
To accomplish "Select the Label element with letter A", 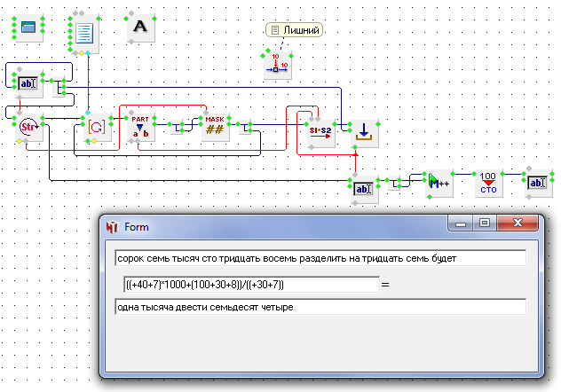I will pyautogui.click(x=139, y=27).
